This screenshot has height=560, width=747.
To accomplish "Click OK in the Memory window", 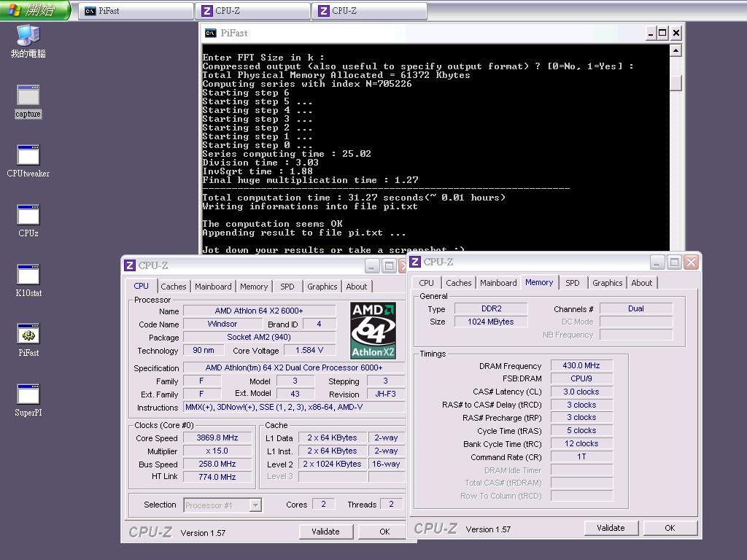I will point(670,528).
